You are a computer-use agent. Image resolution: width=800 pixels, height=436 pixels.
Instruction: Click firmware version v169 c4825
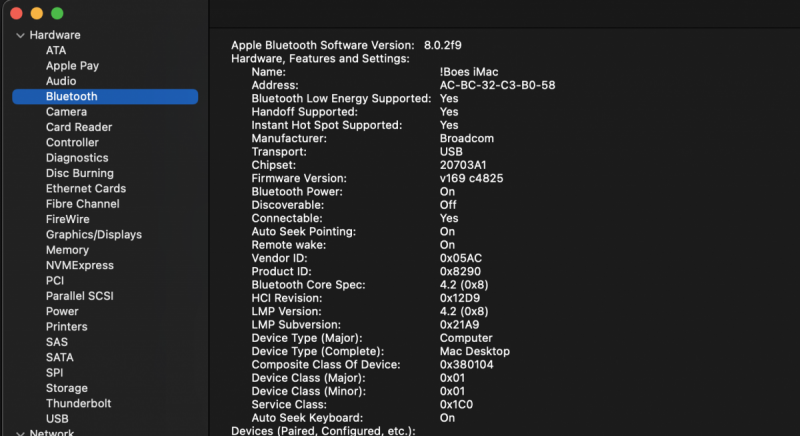[471, 178]
